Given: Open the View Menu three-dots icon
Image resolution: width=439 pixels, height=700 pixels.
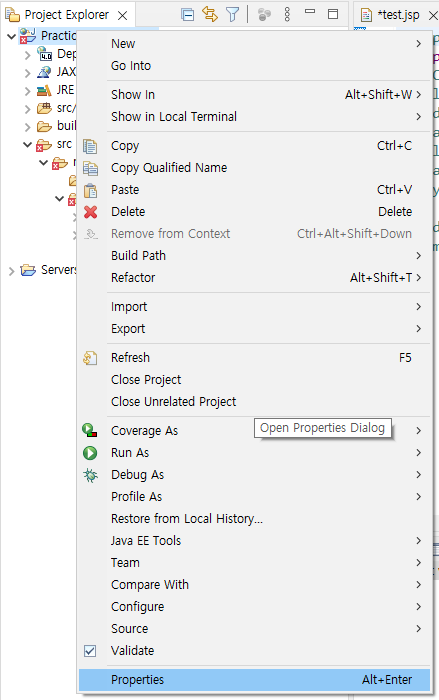Looking at the screenshot, I should tap(287, 14).
